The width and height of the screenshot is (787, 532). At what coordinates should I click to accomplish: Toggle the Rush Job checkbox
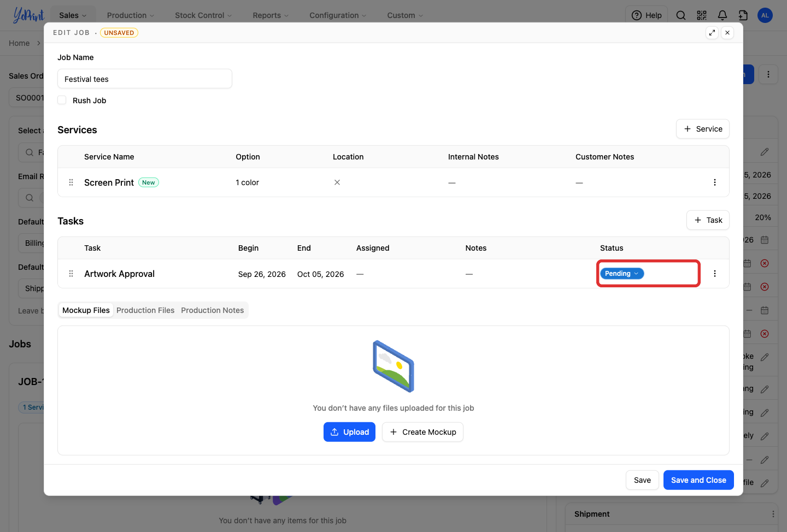(x=62, y=100)
